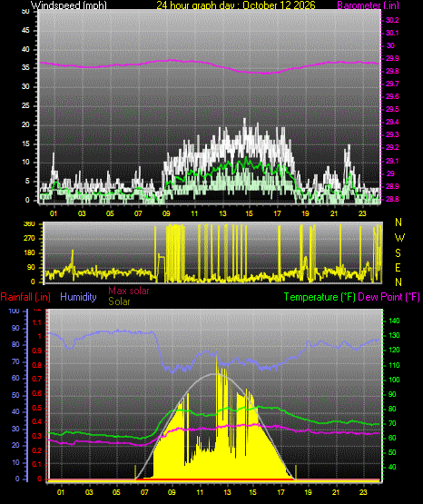Click the 140 value on temperature axis
Image resolution: width=423 pixels, height=504 pixels.
point(394,321)
